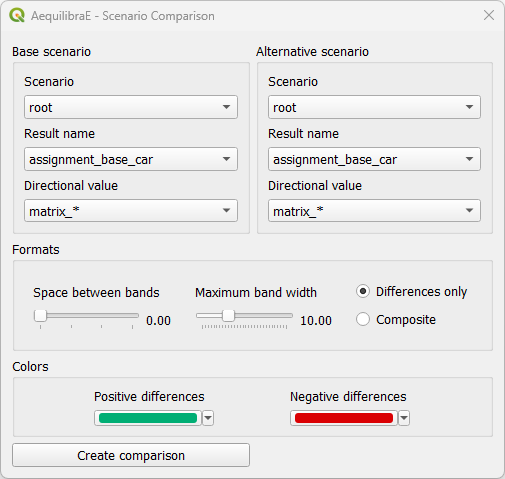
Task: Close the Scenario Comparison dialog
Action: pyautogui.click(x=489, y=15)
